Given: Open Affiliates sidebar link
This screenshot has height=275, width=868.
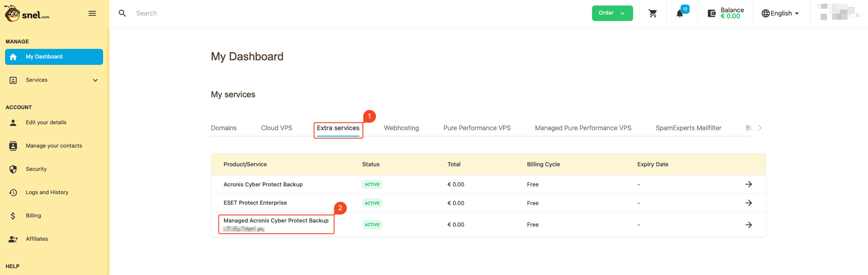Looking at the screenshot, I should pyautogui.click(x=37, y=239).
